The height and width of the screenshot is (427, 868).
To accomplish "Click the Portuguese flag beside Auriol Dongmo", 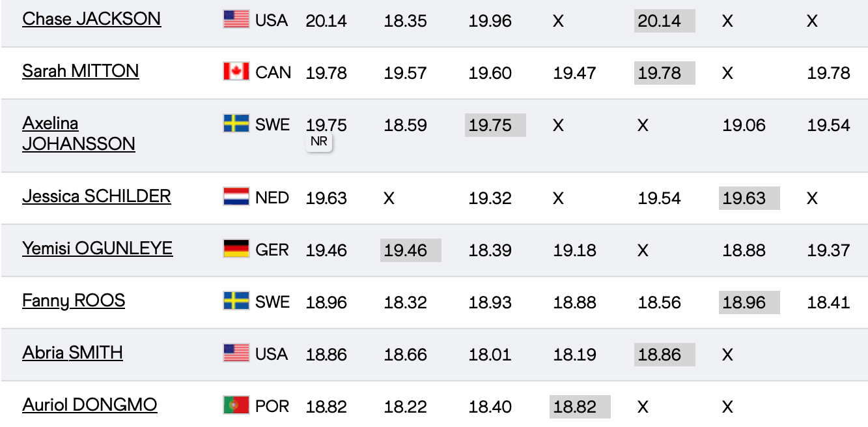I will 236,405.
